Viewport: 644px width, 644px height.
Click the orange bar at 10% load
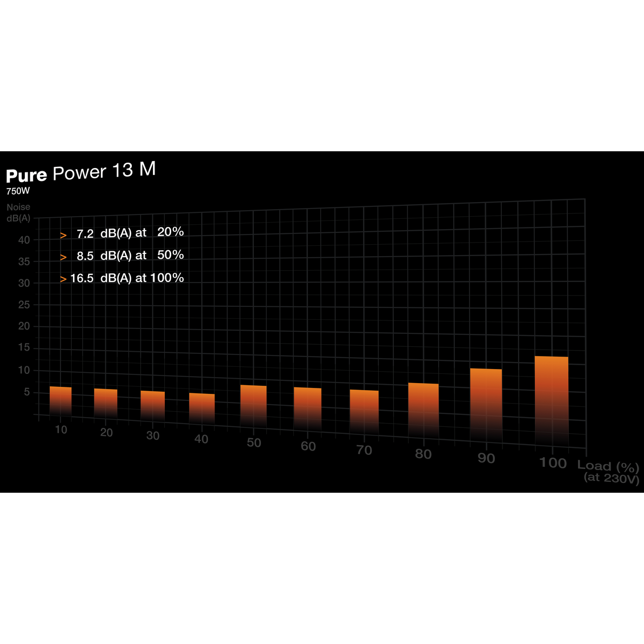coord(61,401)
